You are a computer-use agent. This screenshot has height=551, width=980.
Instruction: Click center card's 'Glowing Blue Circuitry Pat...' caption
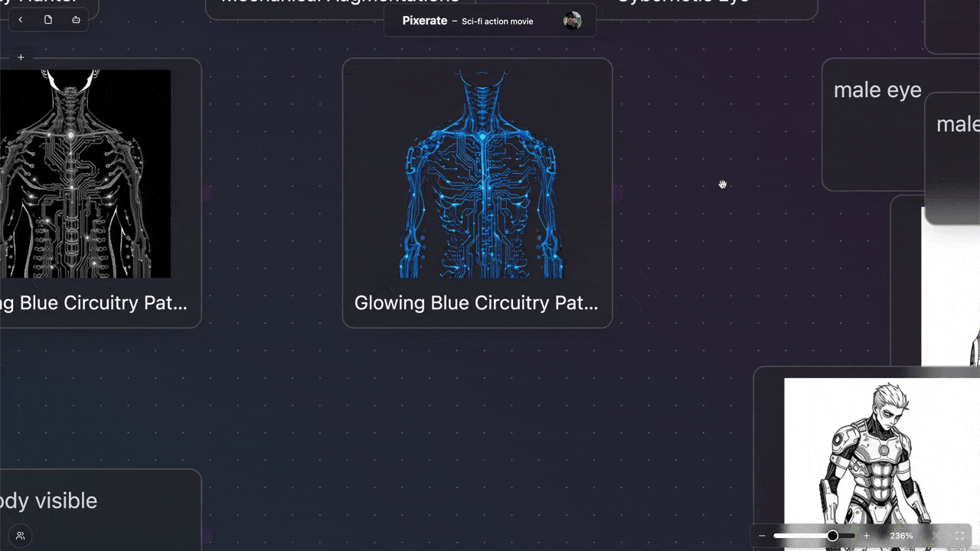pos(476,303)
